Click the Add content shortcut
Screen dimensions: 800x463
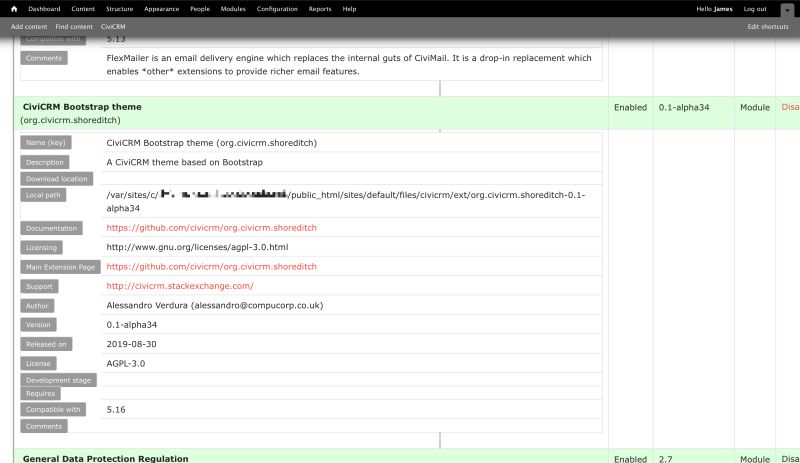29,27
